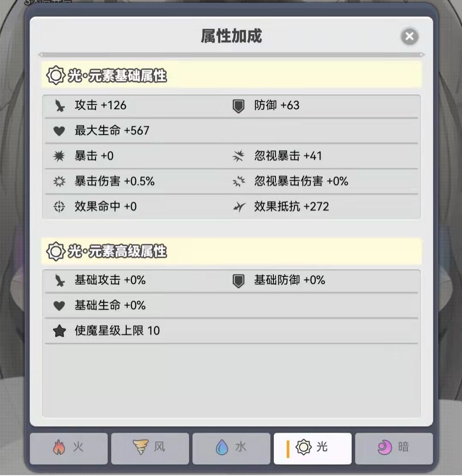Click the star icon next to 使魔星级上限 10

[59, 331]
